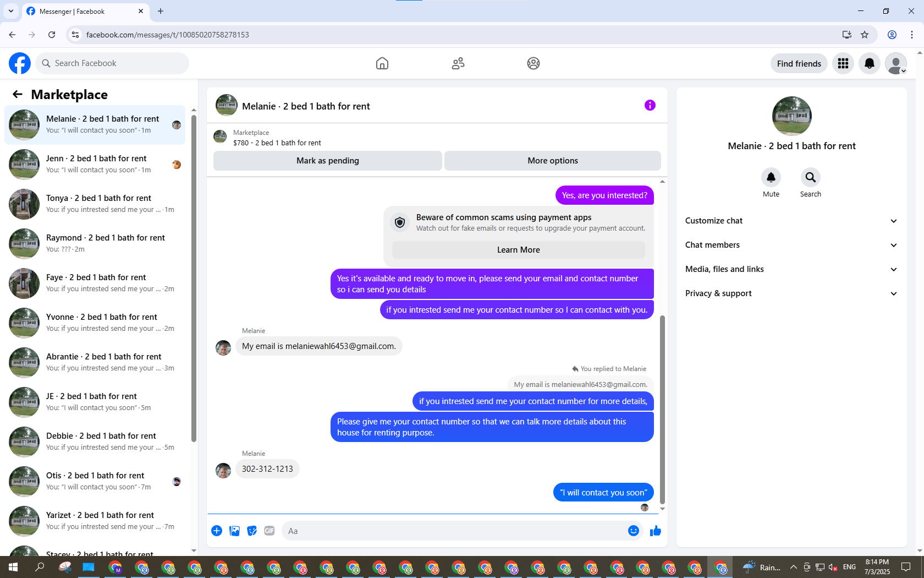Expand Media, files and links section
This screenshot has height=578, width=924.
point(791,269)
